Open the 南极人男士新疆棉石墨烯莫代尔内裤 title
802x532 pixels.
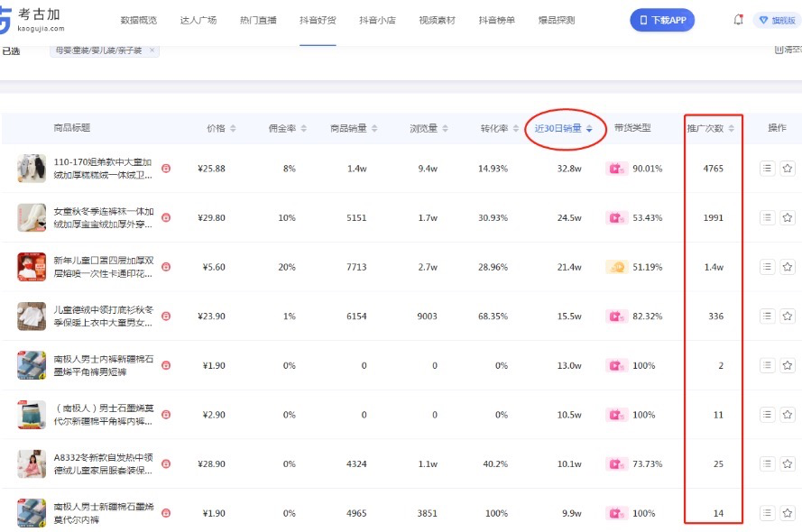point(104,513)
